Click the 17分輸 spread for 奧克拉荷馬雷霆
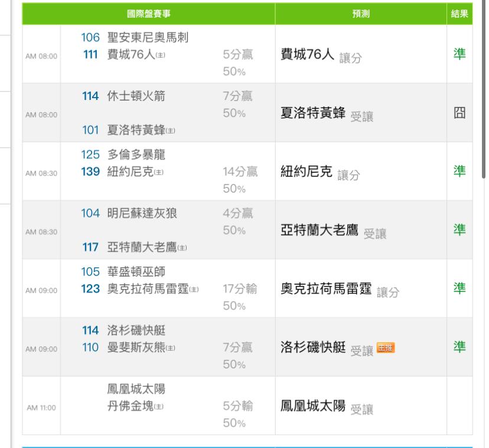Viewport: 489px width, 448px height. [240, 289]
